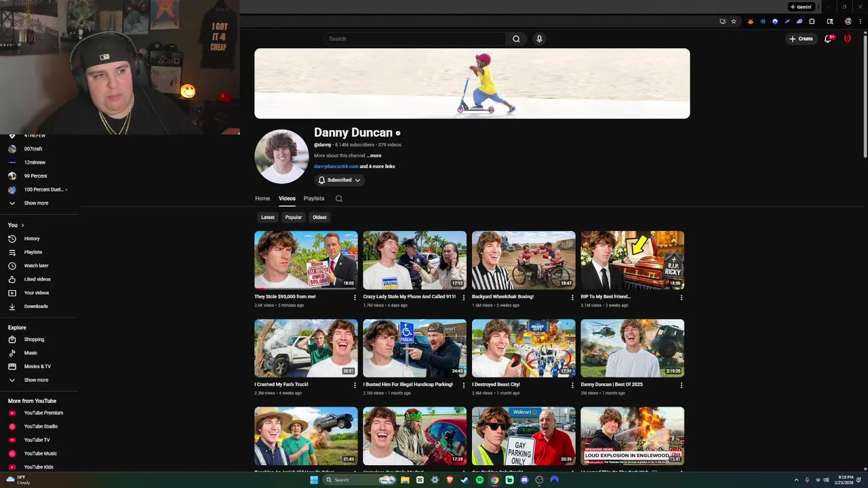This screenshot has width=868, height=488.
Task: Filter videos by Popular
Action: (294, 218)
